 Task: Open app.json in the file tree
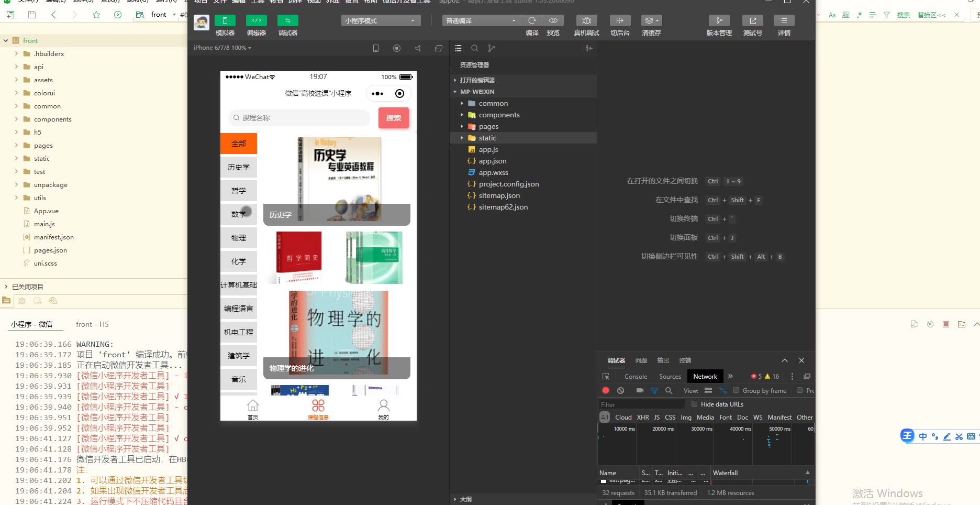click(492, 161)
